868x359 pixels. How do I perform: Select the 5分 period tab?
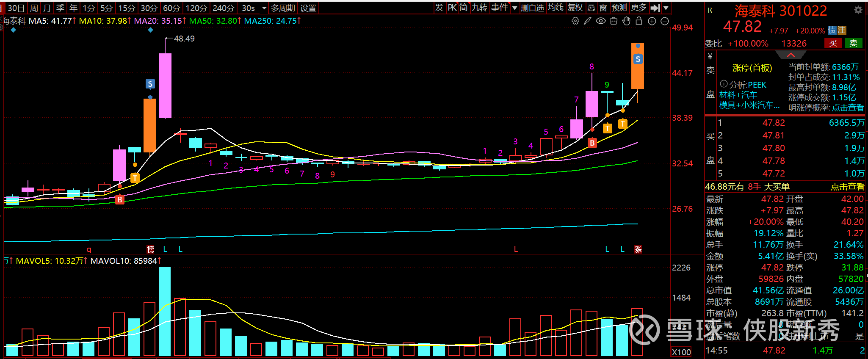107,8
